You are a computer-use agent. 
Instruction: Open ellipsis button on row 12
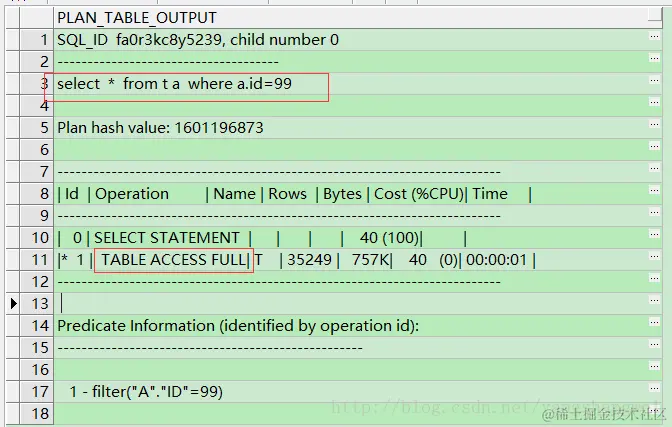pos(654,278)
